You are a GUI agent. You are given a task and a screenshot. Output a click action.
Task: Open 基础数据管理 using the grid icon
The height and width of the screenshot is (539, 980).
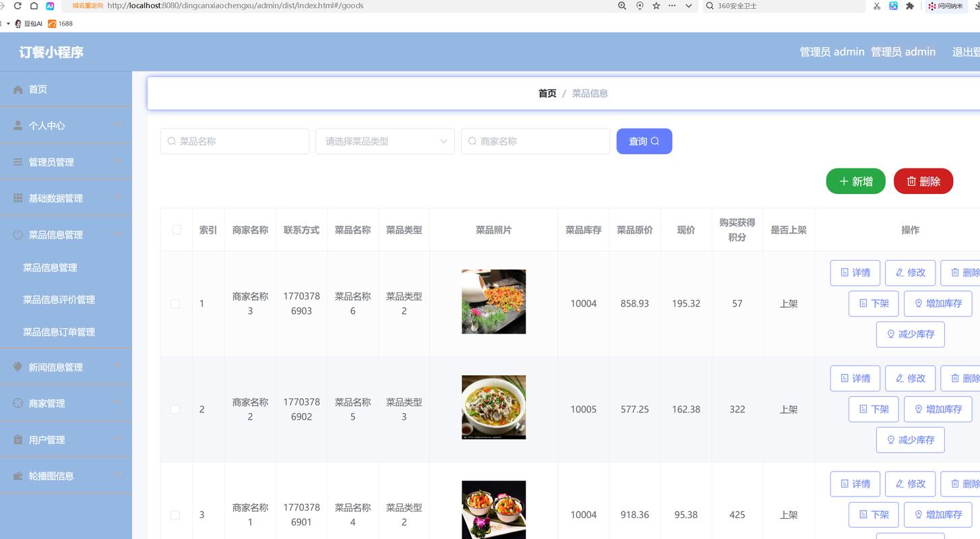pos(17,197)
